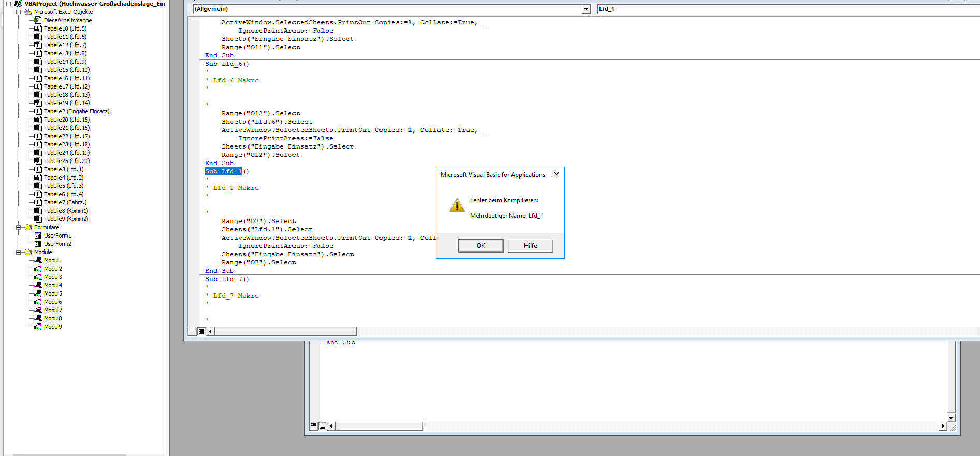The width and height of the screenshot is (980, 456).
Task: Click the module icon next to Modul7
Action: point(37,310)
